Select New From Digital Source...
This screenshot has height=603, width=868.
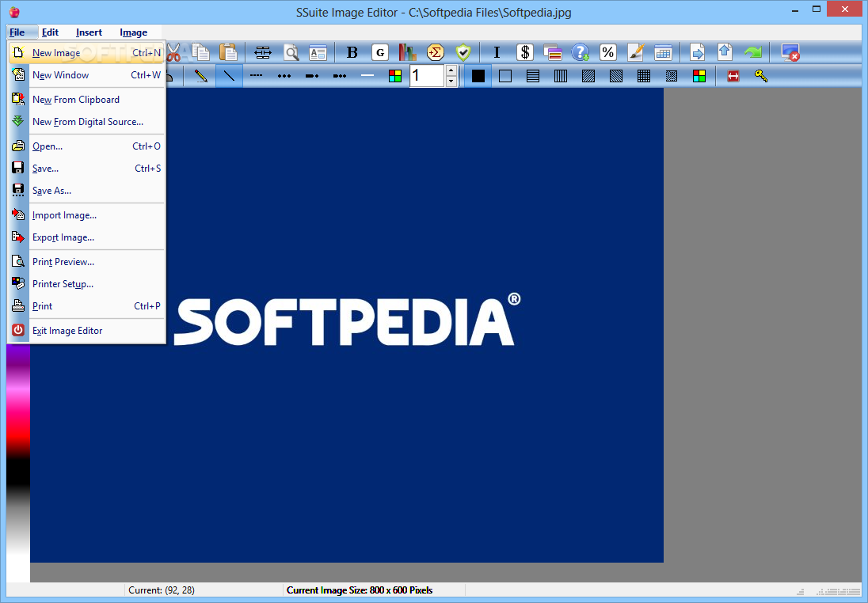coord(86,122)
